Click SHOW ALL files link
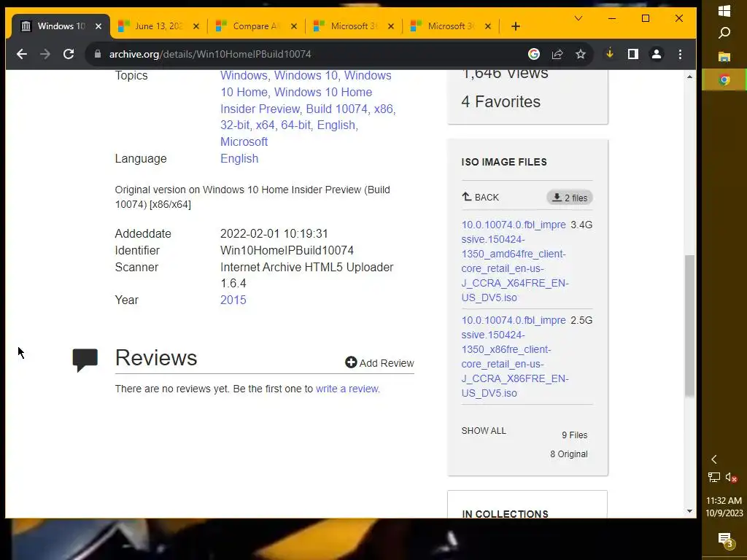Image resolution: width=747 pixels, height=560 pixels. point(484,431)
